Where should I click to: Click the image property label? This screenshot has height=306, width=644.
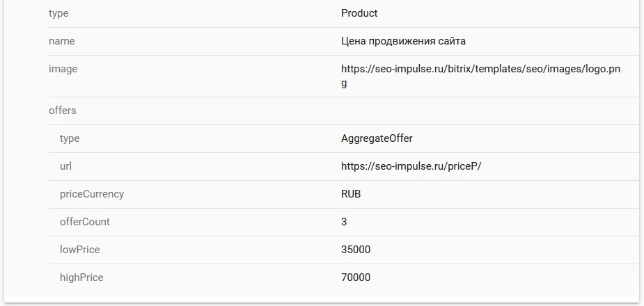click(x=63, y=69)
